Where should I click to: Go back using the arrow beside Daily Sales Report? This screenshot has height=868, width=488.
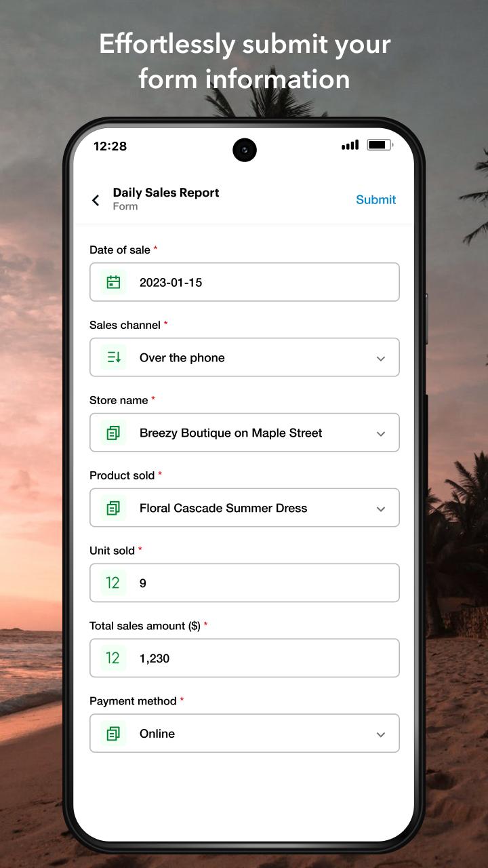point(96,200)
